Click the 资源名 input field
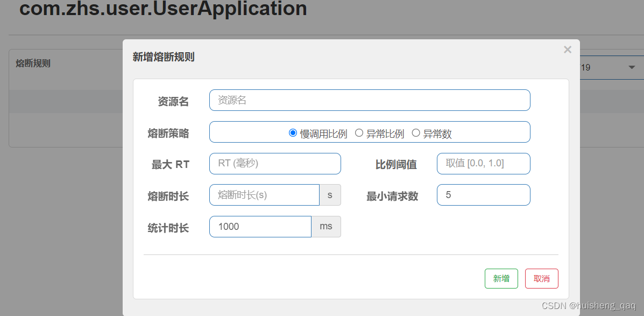 [x=369, y=100]
